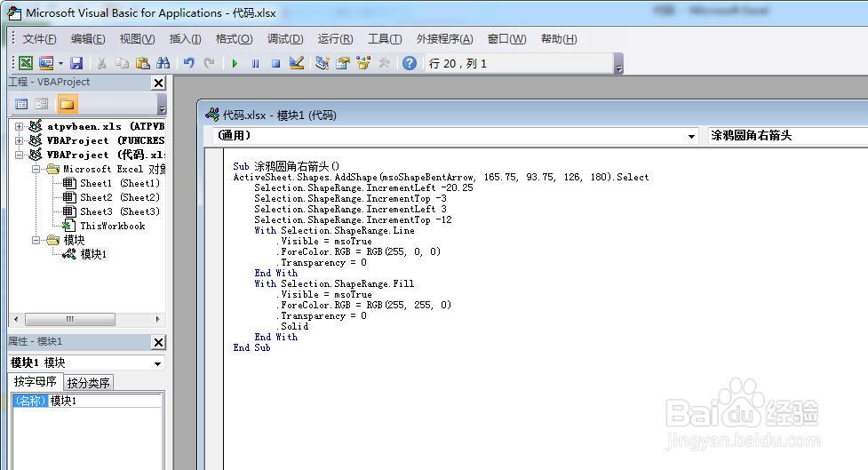Open the 文件(F) menu
868x470 pixels.
click(39, 39)
